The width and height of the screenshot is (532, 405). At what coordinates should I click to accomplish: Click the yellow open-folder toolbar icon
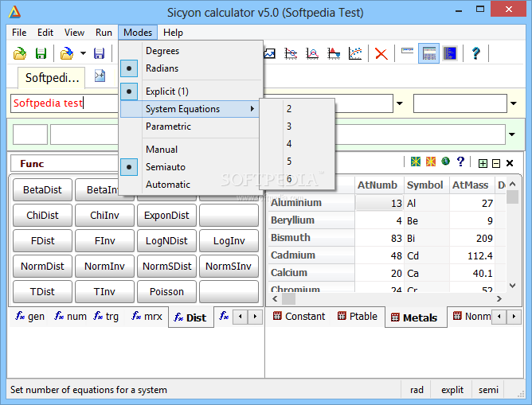tap(20, 53)
